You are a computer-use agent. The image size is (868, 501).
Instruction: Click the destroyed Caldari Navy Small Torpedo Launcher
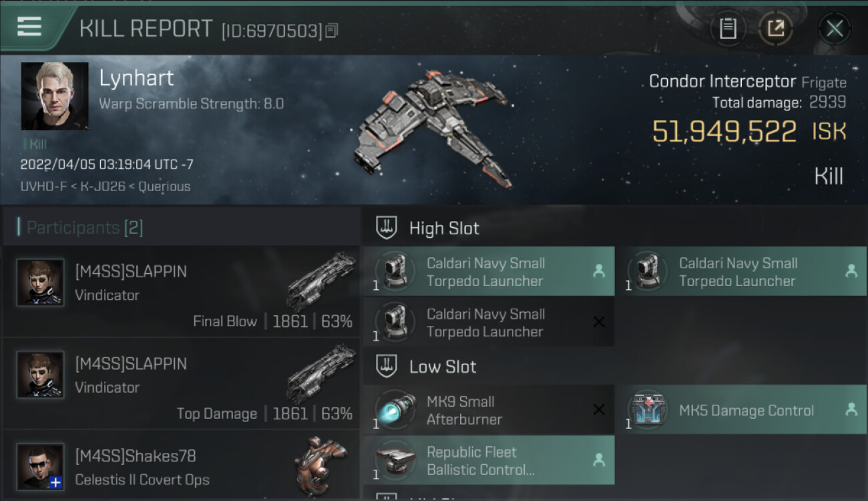[488, 323]
